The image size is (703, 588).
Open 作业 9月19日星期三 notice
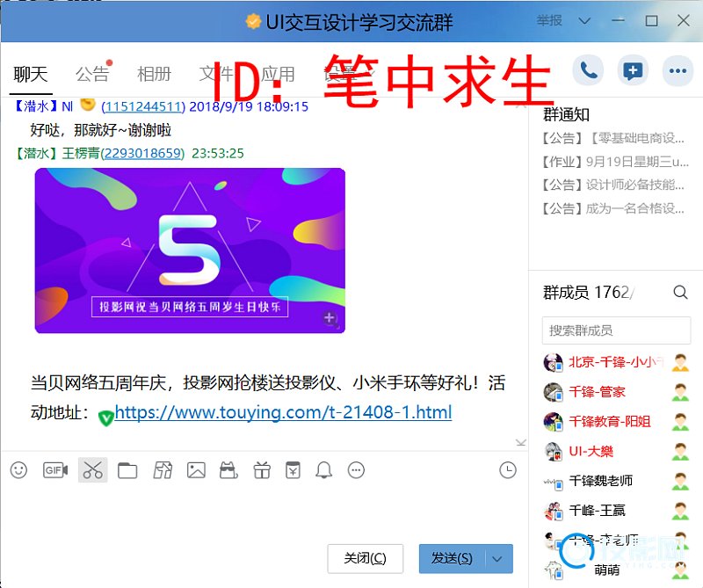(x=614, y=162)
